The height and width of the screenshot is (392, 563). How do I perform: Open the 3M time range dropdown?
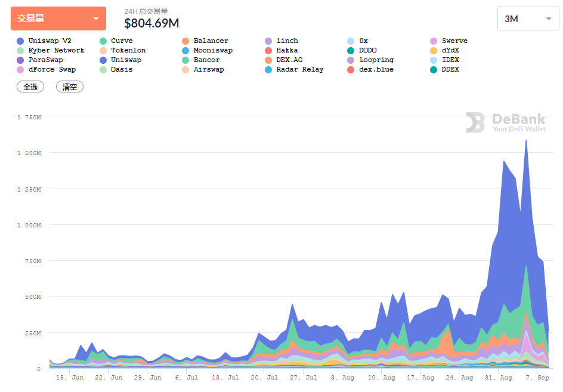pos(528,18)
